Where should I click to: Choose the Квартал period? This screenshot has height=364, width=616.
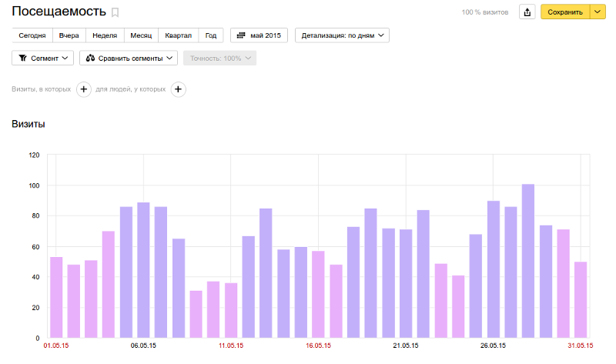point(178,35)
